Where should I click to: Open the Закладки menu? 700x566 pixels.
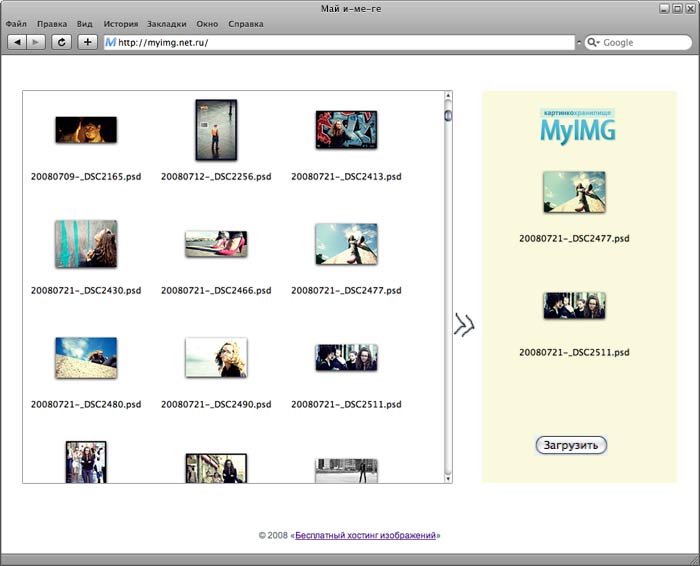click(x=165, y=23)
